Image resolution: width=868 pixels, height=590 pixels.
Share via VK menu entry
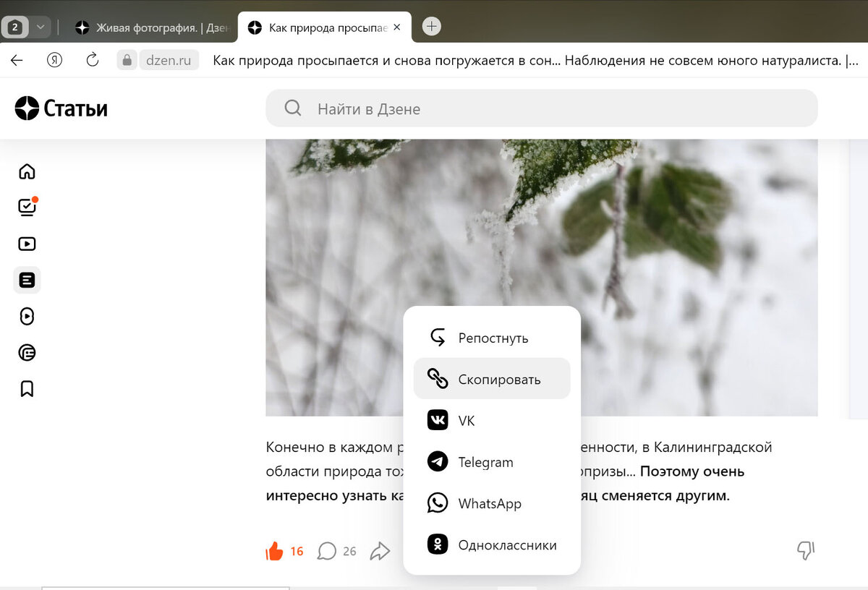[492, 420]
